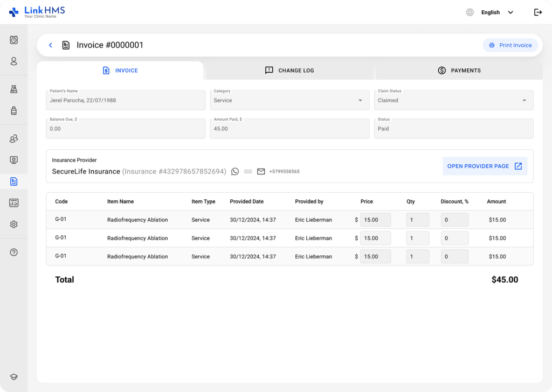Screen dimensions: 552x392
Task: Click the Qty field in second row
Action: (x=418, y=238)
